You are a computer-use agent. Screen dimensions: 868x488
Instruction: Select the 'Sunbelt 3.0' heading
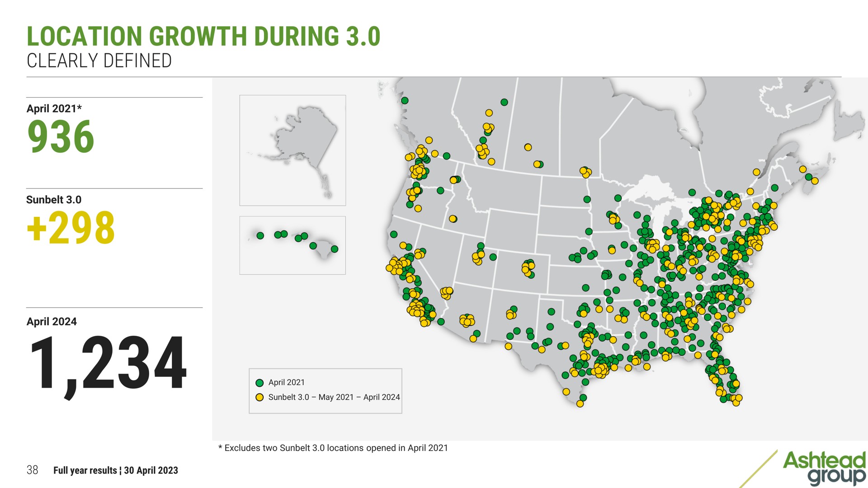coord(54,200)
